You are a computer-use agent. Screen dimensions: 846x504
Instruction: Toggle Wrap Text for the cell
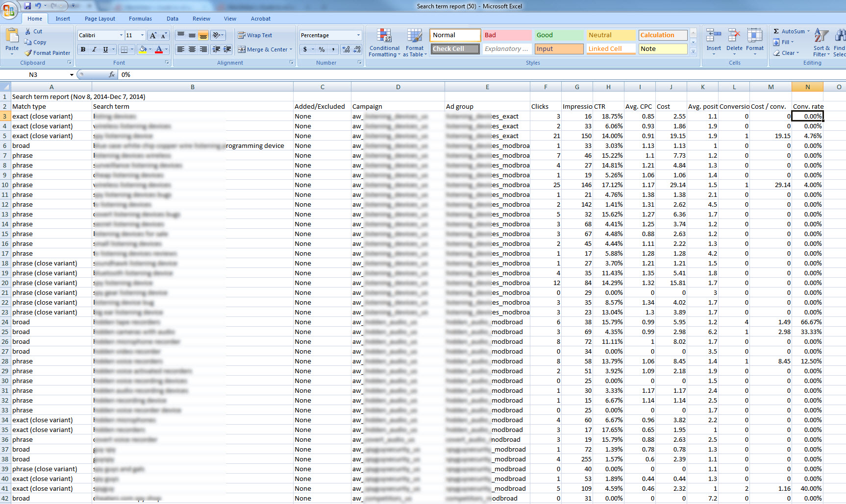[x=255, y=35]
